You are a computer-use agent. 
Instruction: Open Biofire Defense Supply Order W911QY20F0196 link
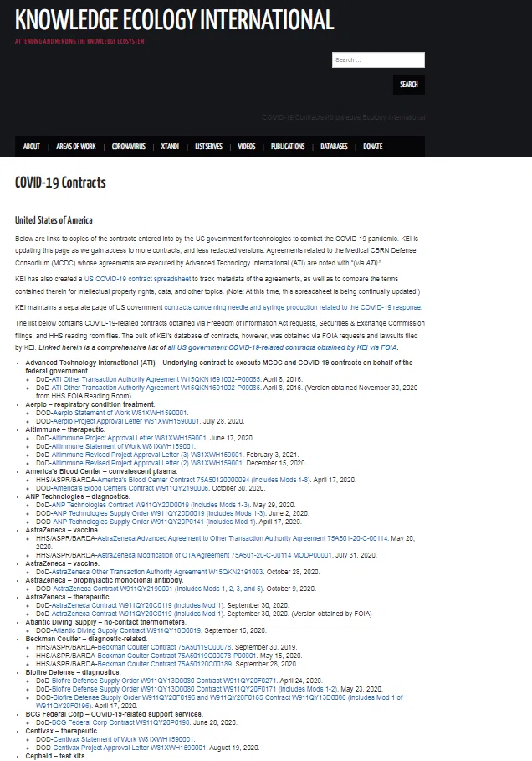pos(219,702)
